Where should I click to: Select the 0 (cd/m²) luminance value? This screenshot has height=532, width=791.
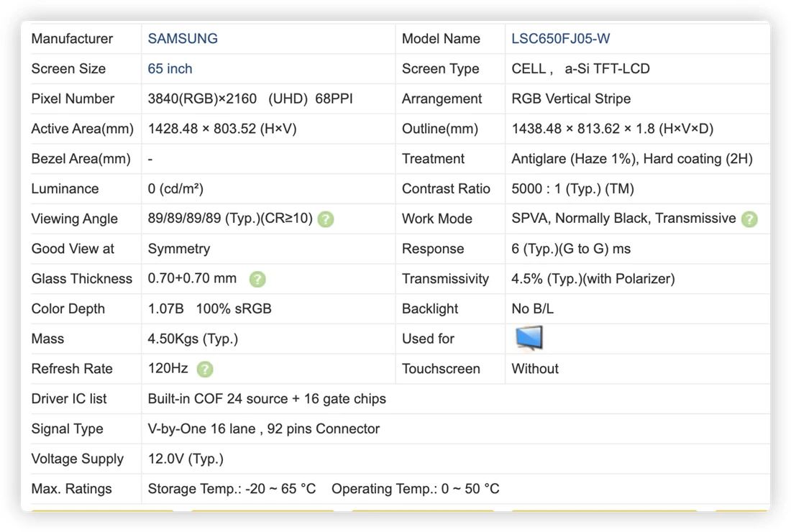[x=175, y=188]
